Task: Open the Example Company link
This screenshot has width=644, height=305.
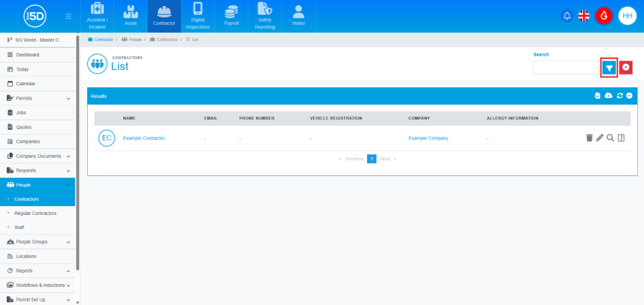Action: pyautogui.click(x=429, y=138)
